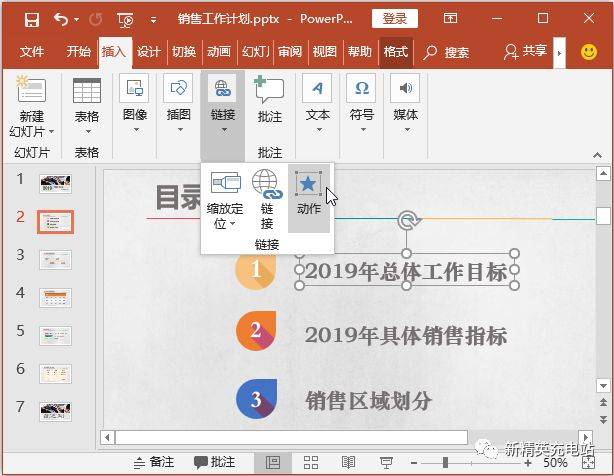This screenshot has height=476, width=614.
Task: Click the 新建幻灯片 new slide icon
Action: click(31, 89)
